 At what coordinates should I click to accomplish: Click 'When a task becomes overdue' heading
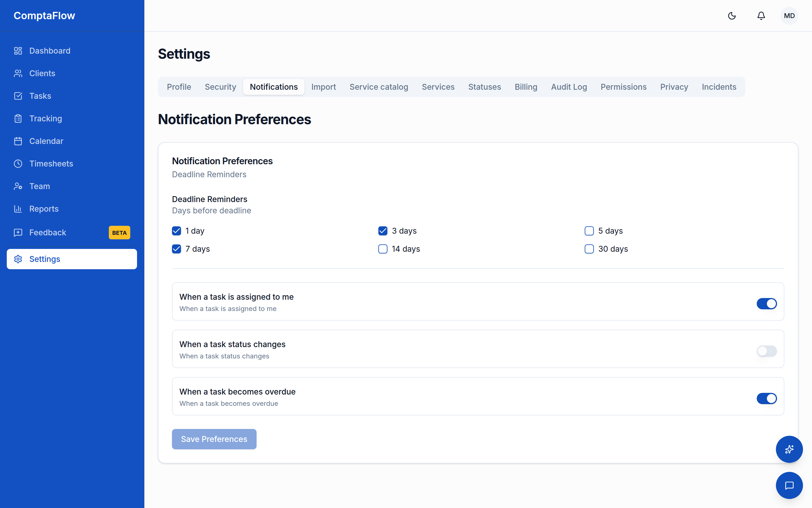click(x=237, y=391)
